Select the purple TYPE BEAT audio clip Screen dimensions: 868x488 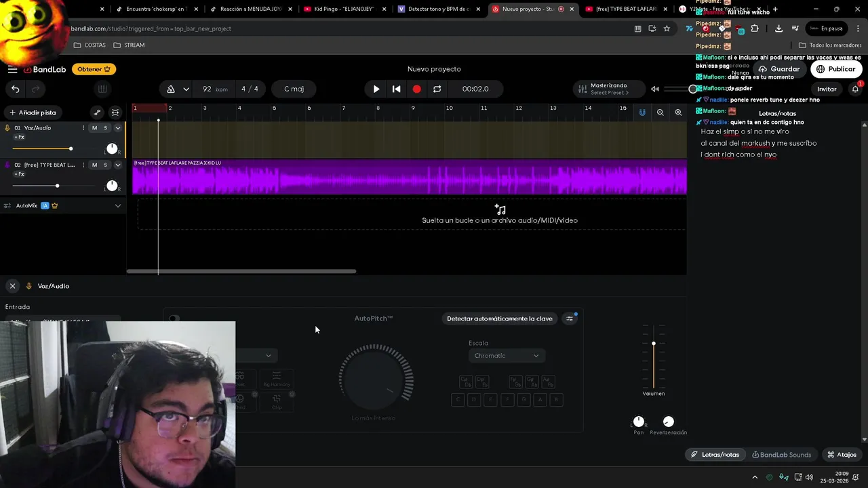410,177
